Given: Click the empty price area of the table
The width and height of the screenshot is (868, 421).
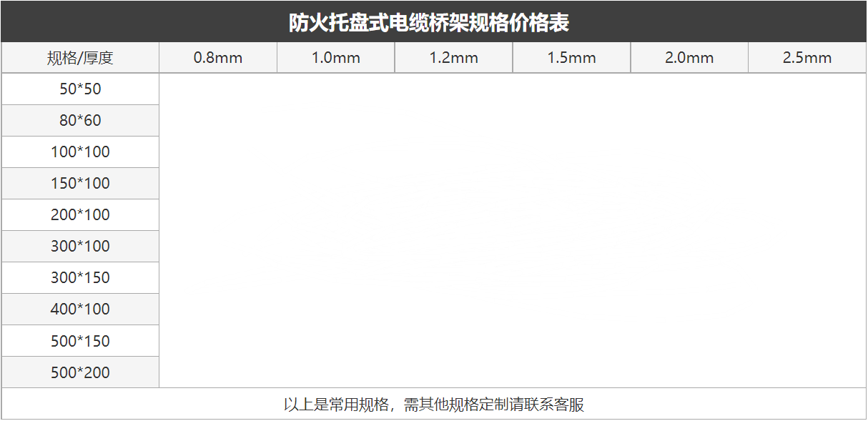Looking at the screenshot, I should (512, 230).
